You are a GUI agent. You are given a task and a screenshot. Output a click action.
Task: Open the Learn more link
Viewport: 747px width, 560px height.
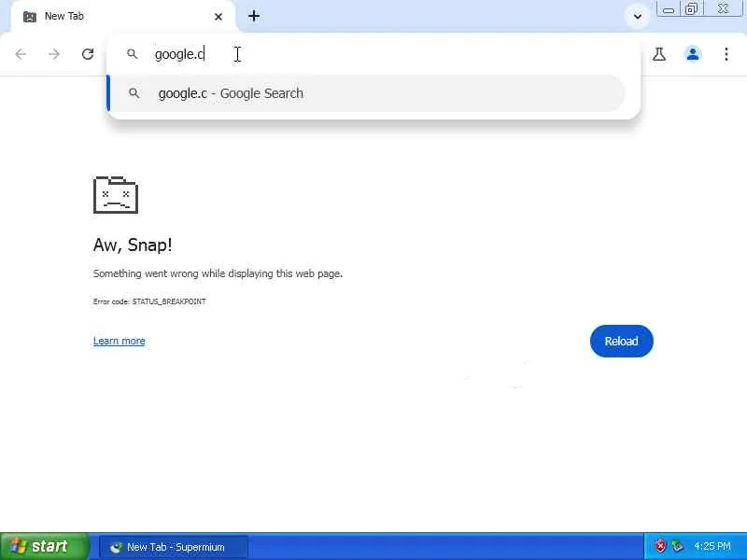[120, 341]
